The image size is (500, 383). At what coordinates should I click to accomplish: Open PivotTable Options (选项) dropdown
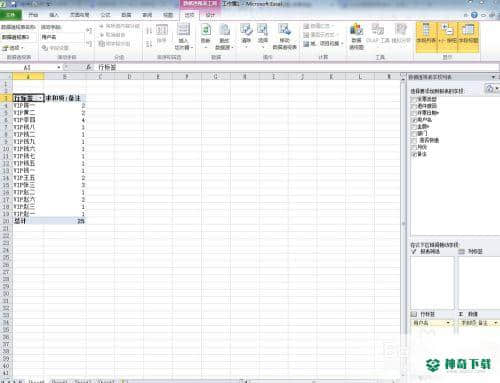coord(13,48)
